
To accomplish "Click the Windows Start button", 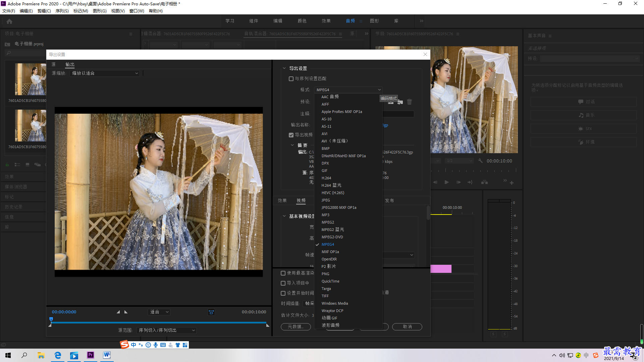I will click(8, 355).
